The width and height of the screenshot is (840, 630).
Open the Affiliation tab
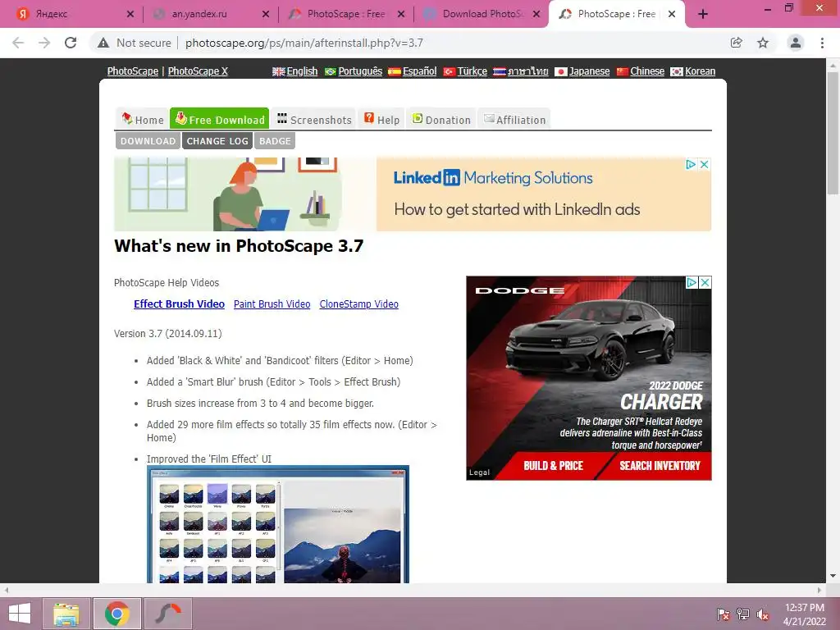click(514, 119)
